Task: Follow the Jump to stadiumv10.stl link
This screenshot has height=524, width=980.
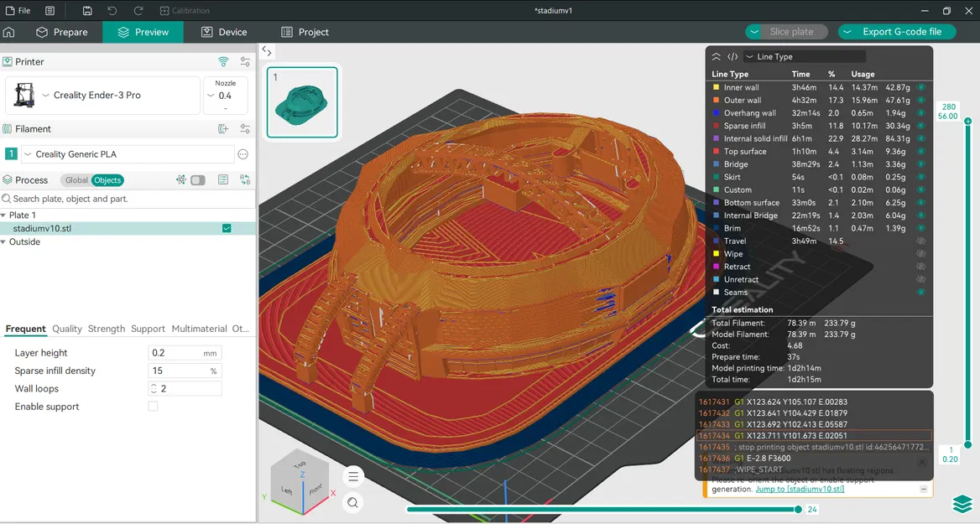Action: point(800,489)
